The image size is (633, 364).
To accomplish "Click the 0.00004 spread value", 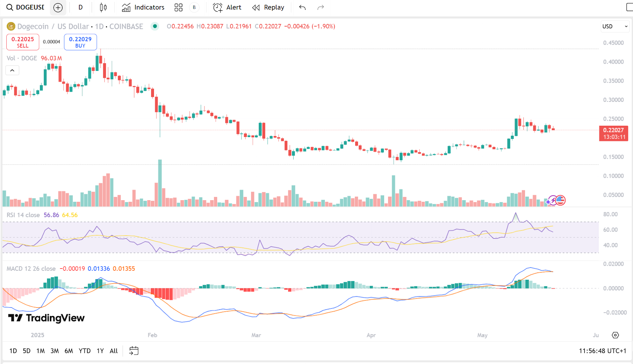I will tap(51, 42).
